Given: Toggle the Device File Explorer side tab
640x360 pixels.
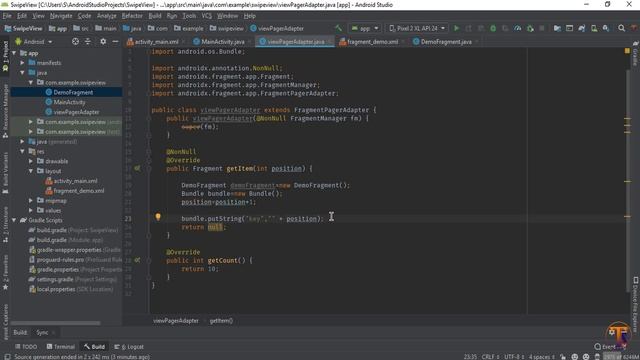Looking at the screenshot, I should [x=636, y=304].
